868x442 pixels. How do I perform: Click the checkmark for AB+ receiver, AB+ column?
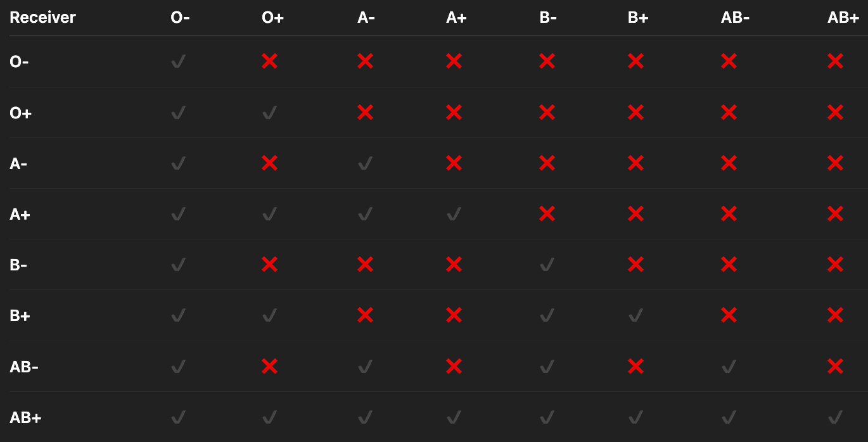coord(835,417)
